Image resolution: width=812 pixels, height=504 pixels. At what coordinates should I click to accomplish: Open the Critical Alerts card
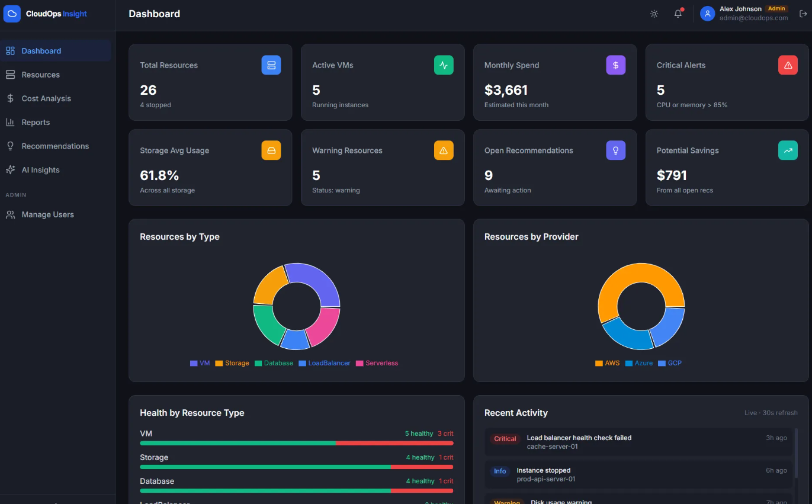pos(727,82)
